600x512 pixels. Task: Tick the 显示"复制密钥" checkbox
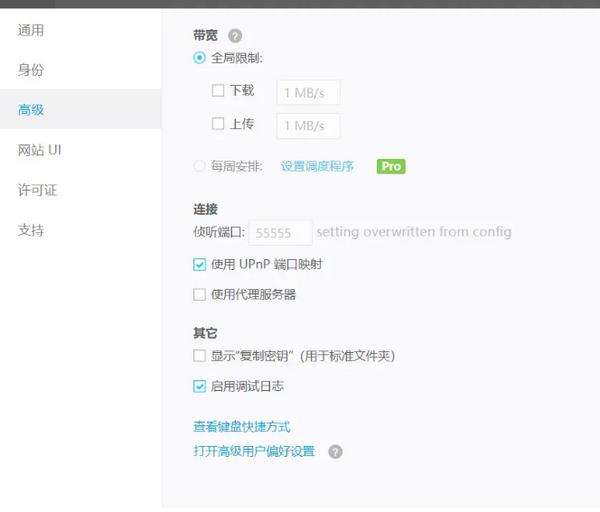[200, 356]
